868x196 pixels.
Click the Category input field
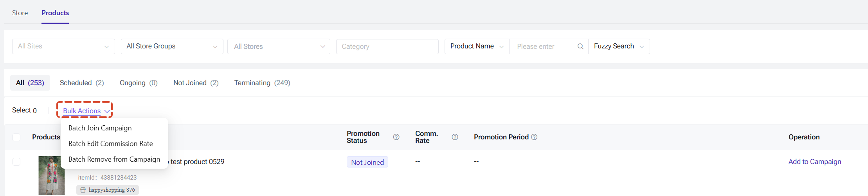(387, 46)
